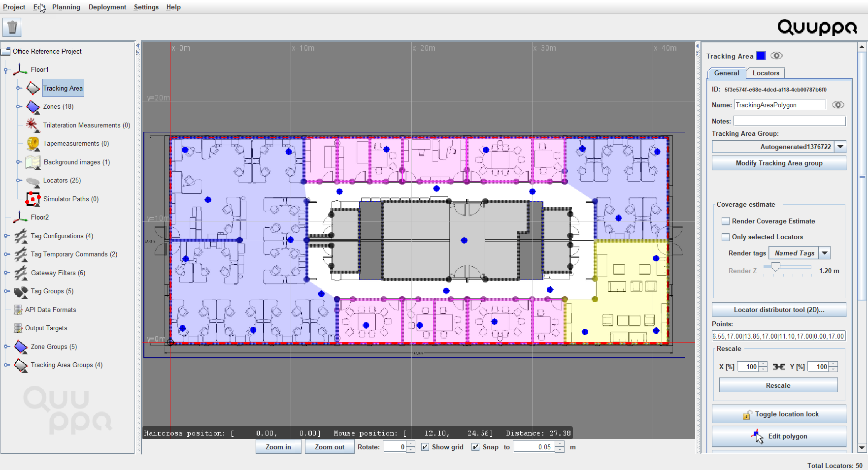Open the Tracking Area Group dropdown
Screen dimensions: 868x470
tap(841, 147)
